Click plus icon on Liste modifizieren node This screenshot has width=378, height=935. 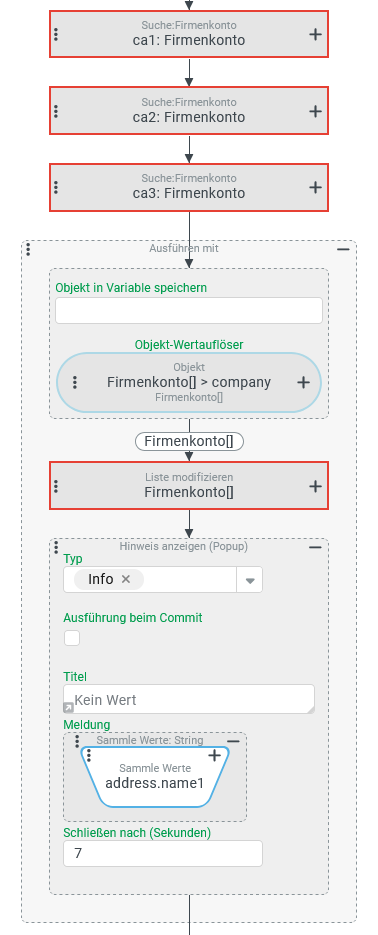[x=315, y=487]
